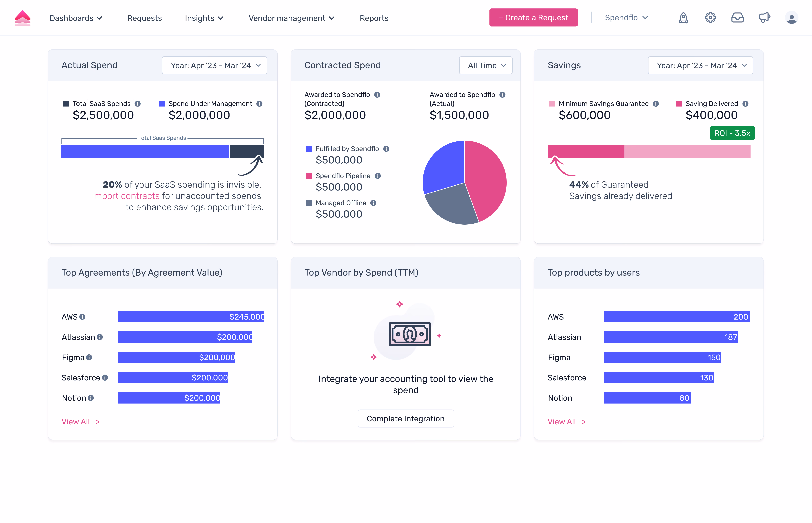Screen dimensions: 812x523
Task: Click info icon next to Spend Under Management
Action: [x=259, y=104]
